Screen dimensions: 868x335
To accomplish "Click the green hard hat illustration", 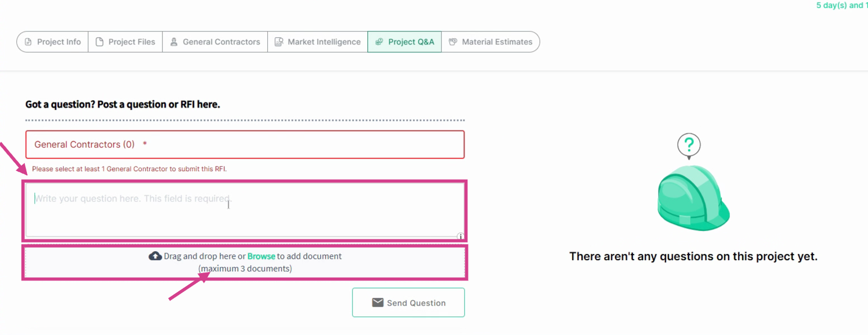I will click(693, 198).
